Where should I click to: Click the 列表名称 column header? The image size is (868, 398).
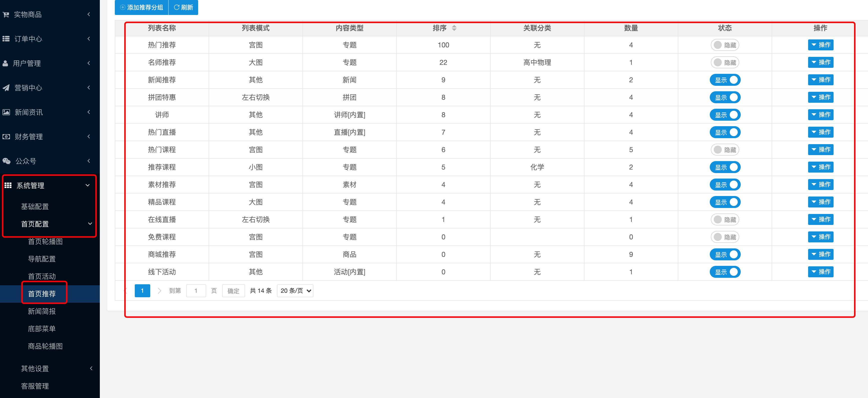[162, 28]
